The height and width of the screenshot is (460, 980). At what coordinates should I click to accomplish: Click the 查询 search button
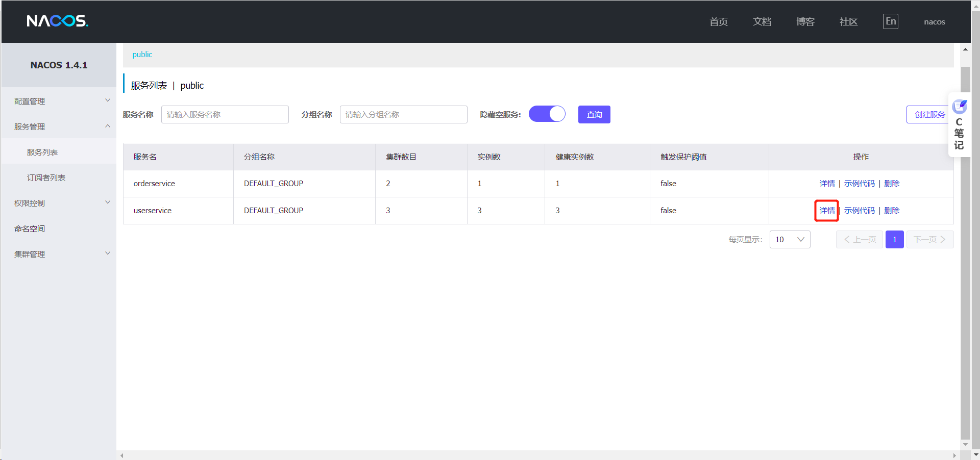coord(594,115)
